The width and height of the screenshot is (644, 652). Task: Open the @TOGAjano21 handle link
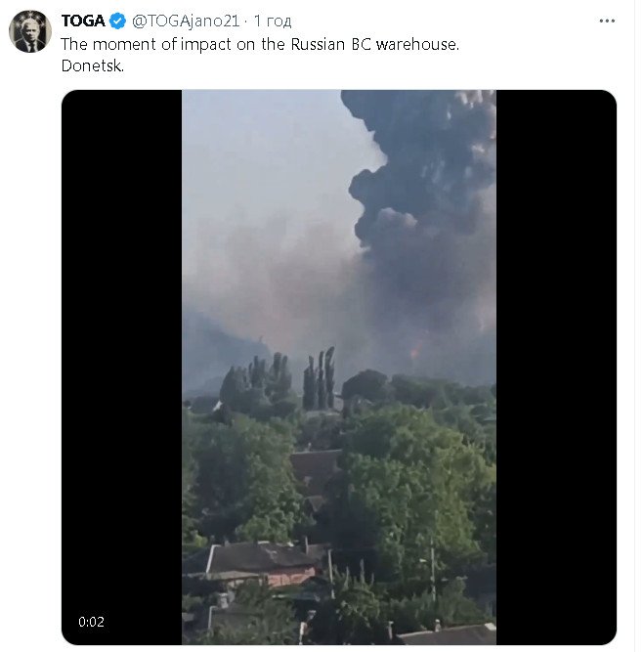[x=186, y=21]
